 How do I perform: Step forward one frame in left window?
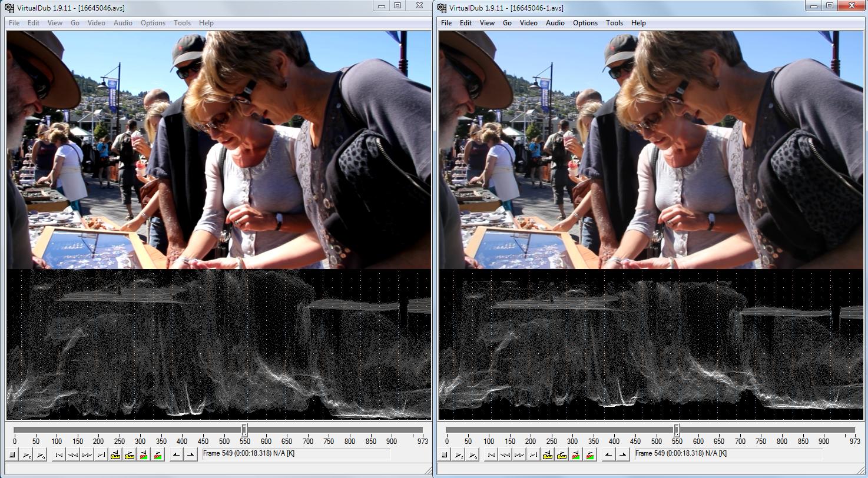(x=87, y=454)
